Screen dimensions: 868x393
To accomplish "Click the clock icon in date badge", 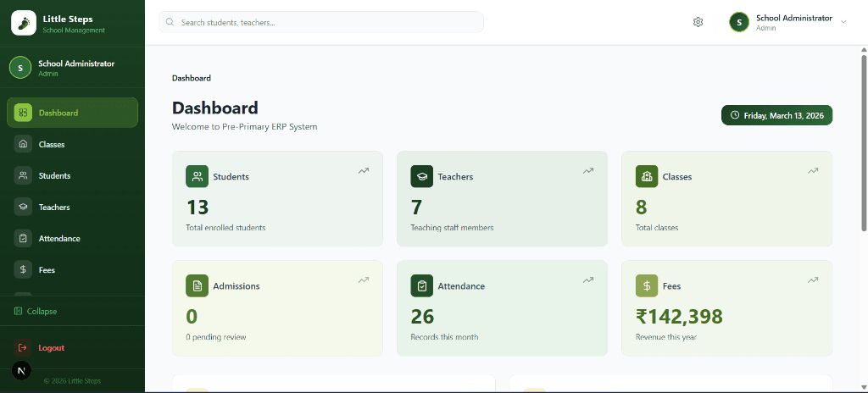I will click(735, 115).
